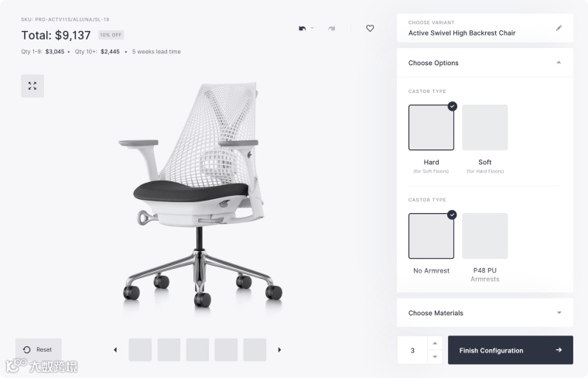Choose the P48 PU Armrests option
588x378 pixels.
point(485,236)
